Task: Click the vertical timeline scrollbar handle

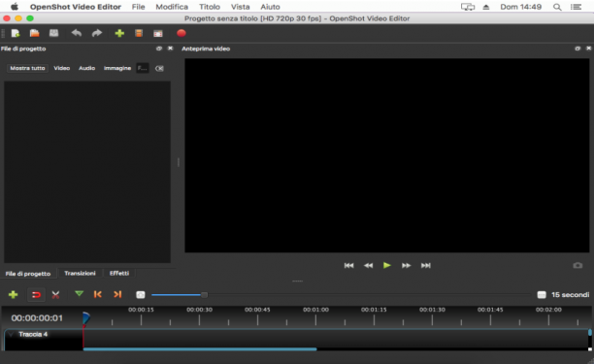Action: tap(590, 332)
